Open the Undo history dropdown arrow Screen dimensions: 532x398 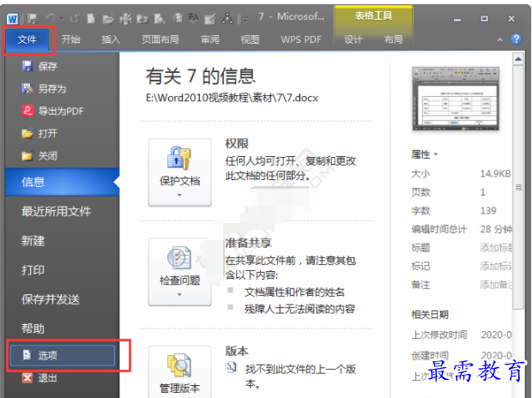pyautogui.click(x=62, y=19)
